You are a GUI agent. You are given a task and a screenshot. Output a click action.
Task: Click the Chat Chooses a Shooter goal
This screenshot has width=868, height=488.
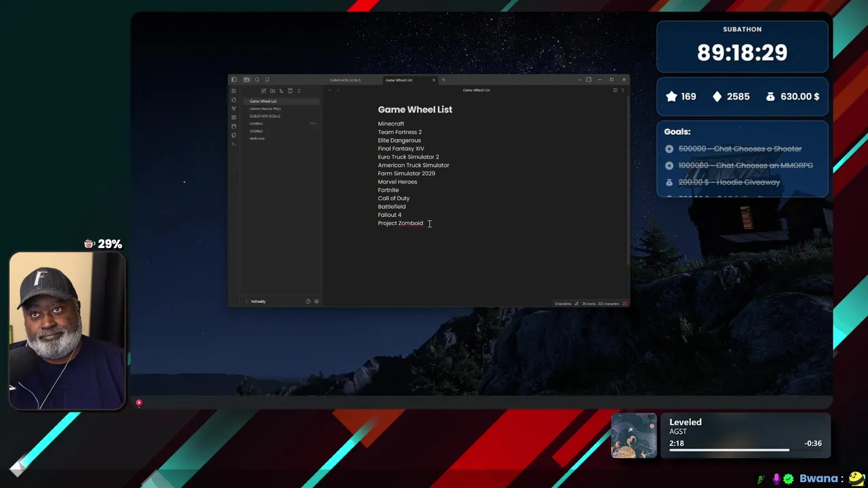tap(740, 148)
